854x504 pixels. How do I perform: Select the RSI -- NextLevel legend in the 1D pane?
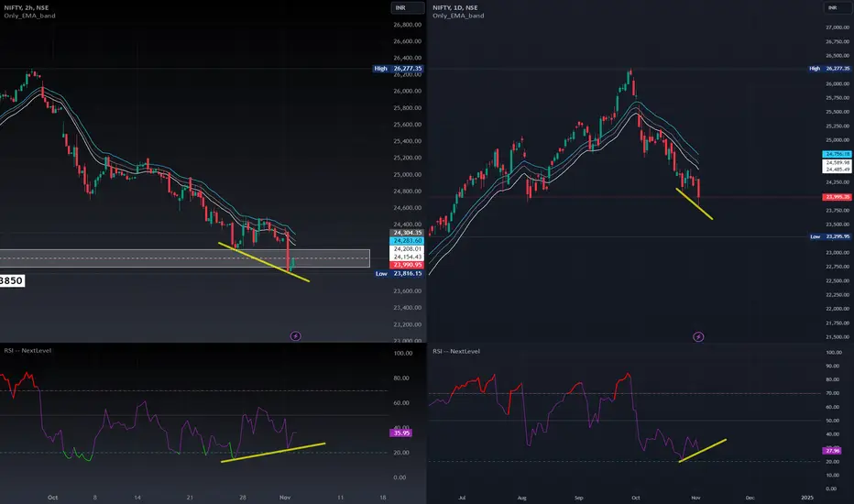(x=456, y=352)
